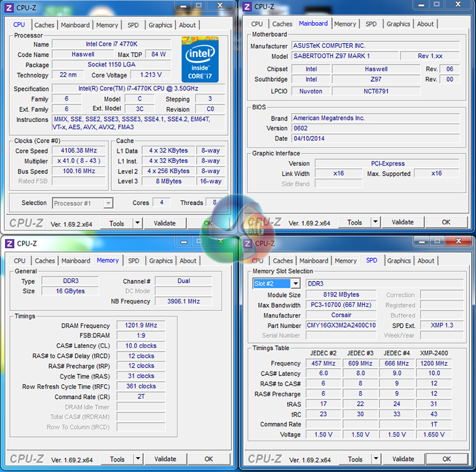The image size is (476, 472).
Task: Click Validate button in Memory window
Action: [x=165, y=459]
